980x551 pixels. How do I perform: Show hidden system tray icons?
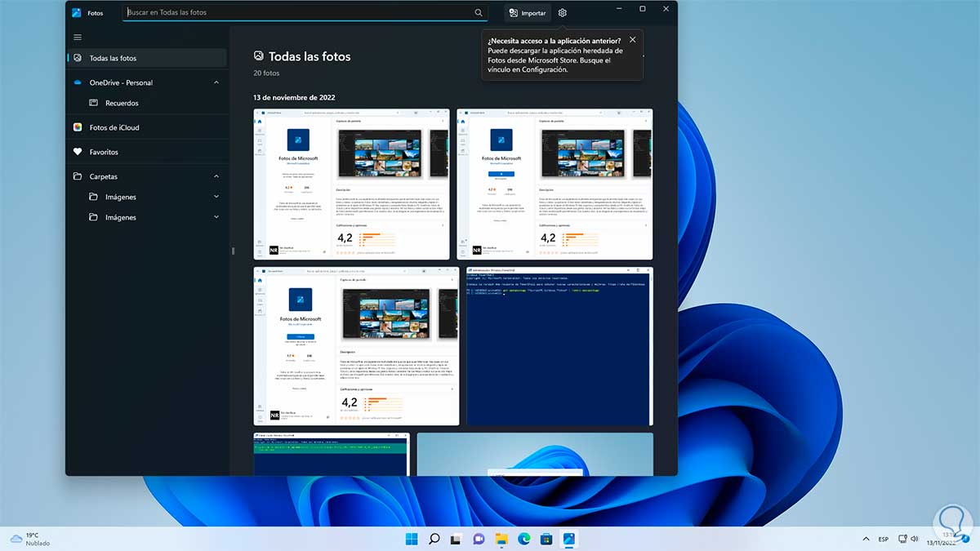(x=866, y=539)
